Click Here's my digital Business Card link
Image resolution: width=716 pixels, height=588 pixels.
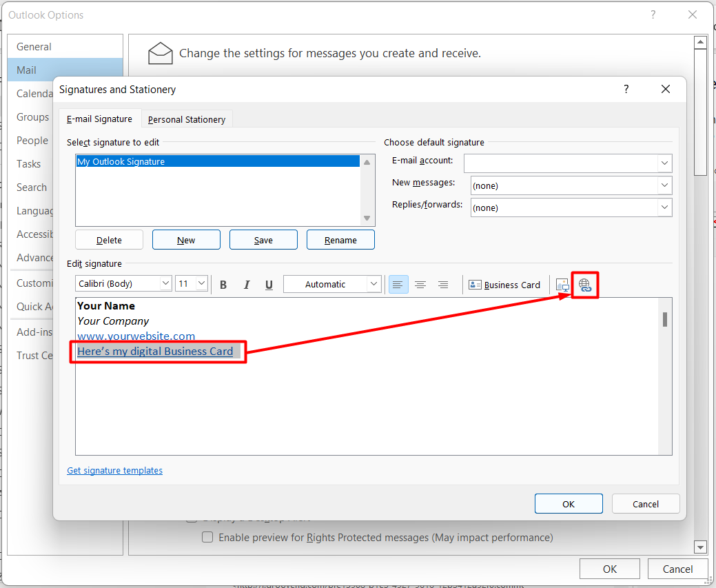point(155,352)
